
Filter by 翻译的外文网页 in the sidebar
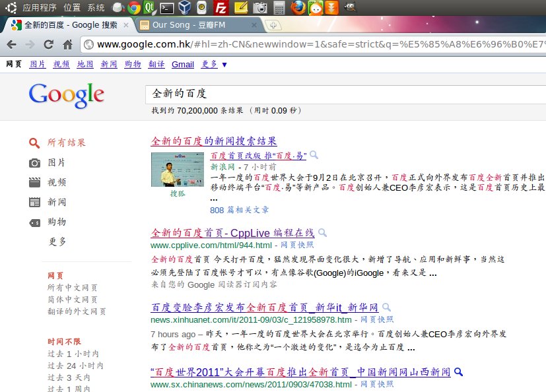click(x=77, y=311)
